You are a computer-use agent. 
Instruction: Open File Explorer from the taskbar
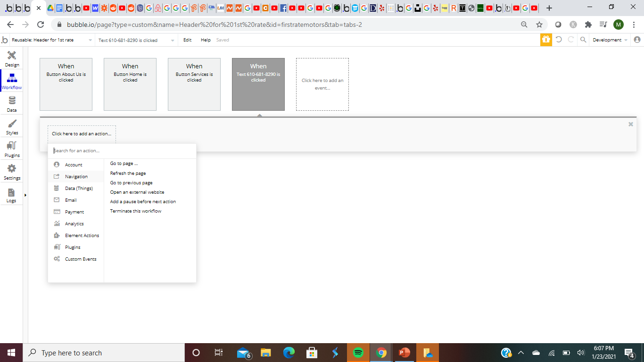click(266, 353)
